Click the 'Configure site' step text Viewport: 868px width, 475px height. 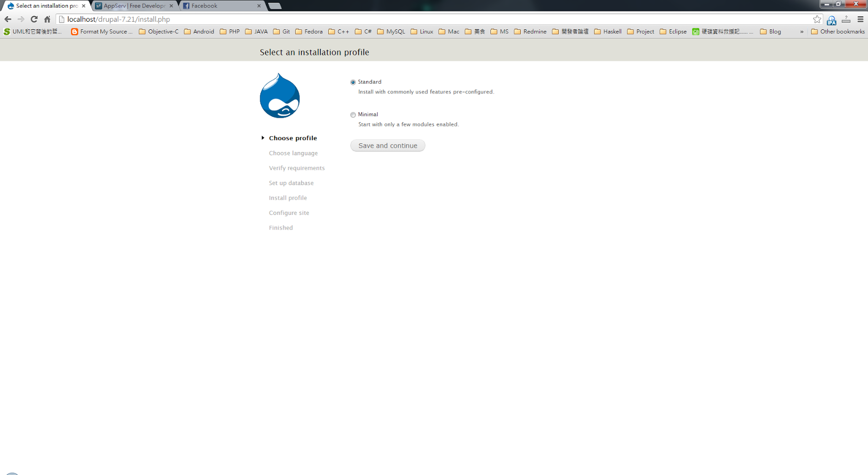pyautogui.click(x=289, y=213)
